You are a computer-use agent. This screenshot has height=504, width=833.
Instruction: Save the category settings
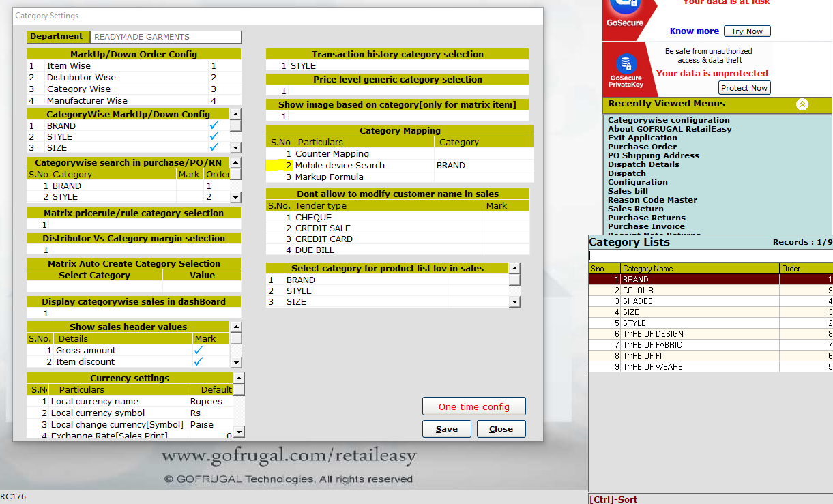tap(446, 429)
